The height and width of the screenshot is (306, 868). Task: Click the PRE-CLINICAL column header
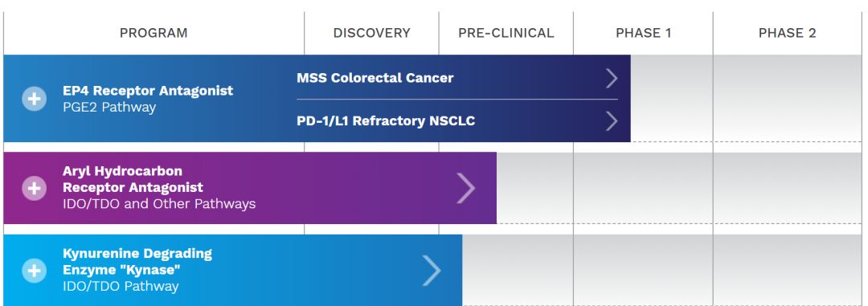click(x=506, y=33)
